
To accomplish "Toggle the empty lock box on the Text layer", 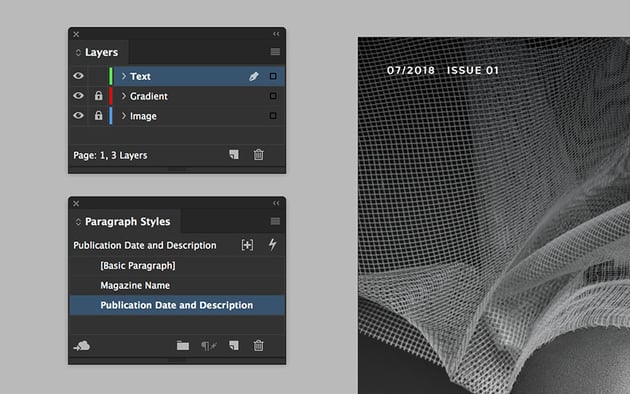I will tap(98, 76).
